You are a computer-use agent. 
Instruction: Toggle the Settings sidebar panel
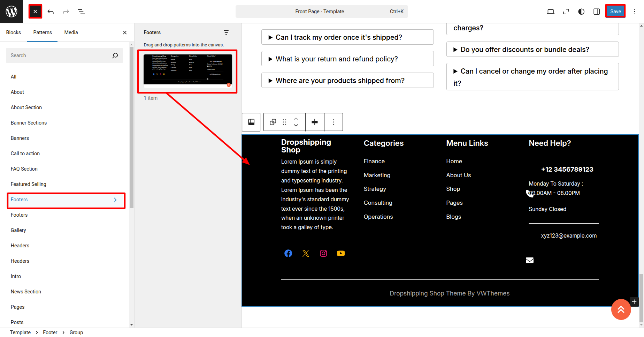point(597,12)
